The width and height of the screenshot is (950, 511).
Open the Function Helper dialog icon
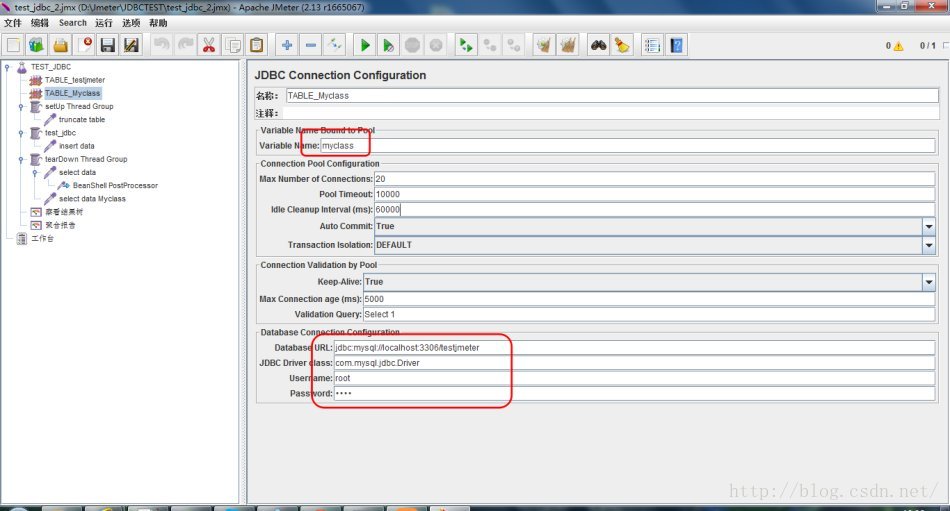(x=653, y=45)
